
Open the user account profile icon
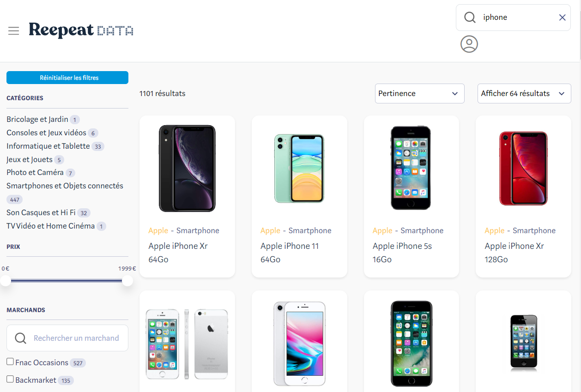[469, 44]
